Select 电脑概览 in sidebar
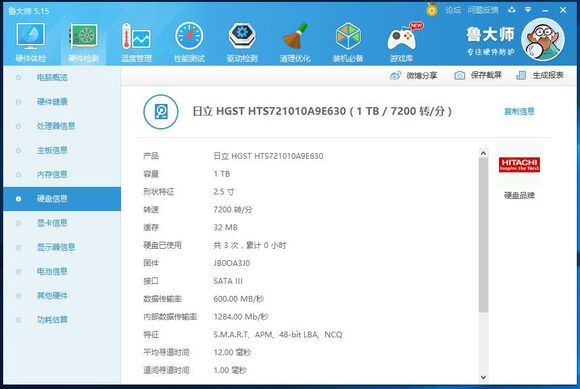The width and height of the screenshot is (580, 389). [62, 77]
